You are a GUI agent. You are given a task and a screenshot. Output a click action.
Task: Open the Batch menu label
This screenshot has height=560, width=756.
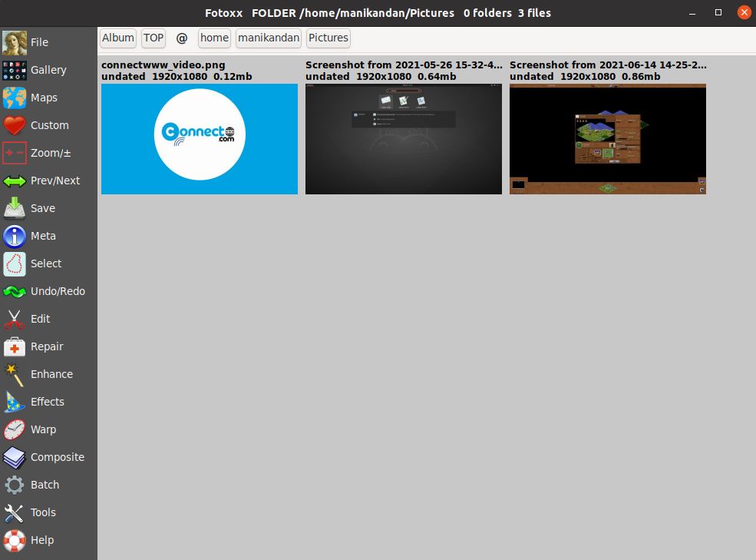coord(45,485)
